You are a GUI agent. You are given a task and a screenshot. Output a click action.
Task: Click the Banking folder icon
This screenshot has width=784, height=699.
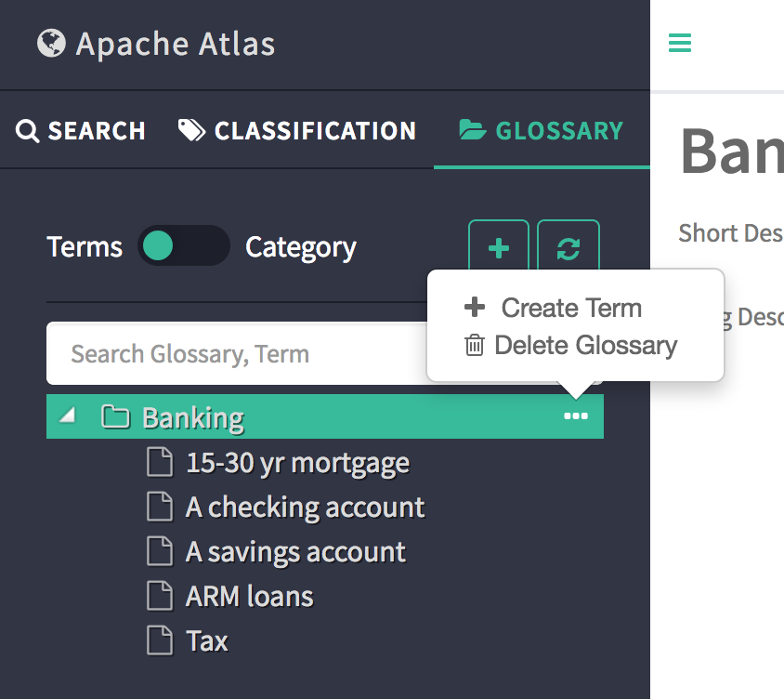(115, 417)
